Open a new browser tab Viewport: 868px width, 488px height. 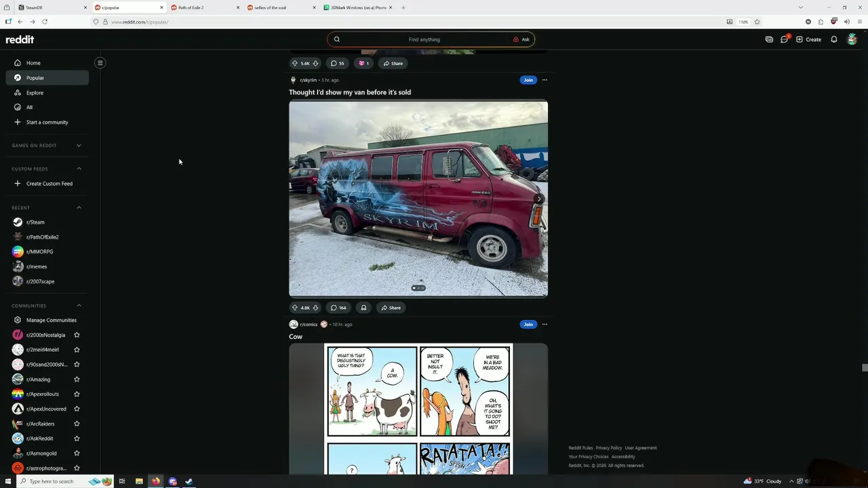(403, 7)
